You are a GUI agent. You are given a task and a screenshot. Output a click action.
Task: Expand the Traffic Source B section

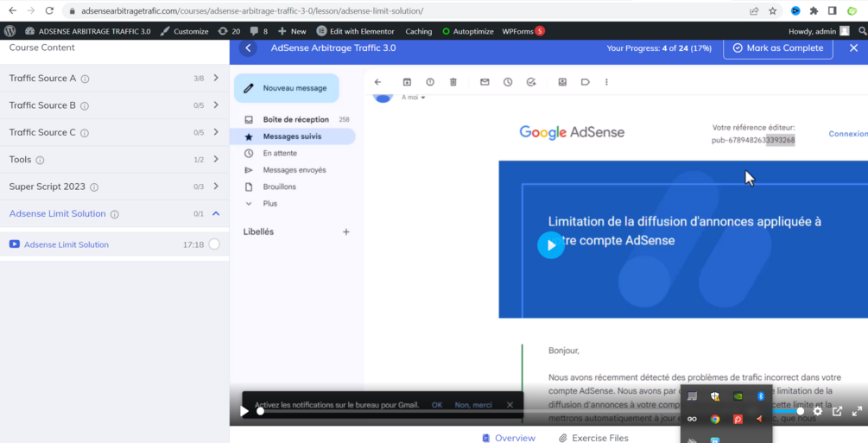click(x=216, y=105)
